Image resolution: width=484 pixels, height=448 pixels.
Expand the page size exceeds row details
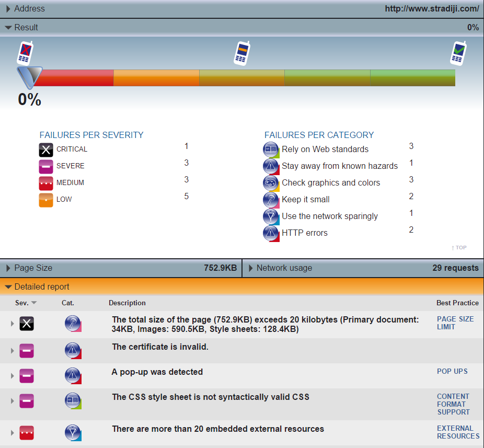13,324
